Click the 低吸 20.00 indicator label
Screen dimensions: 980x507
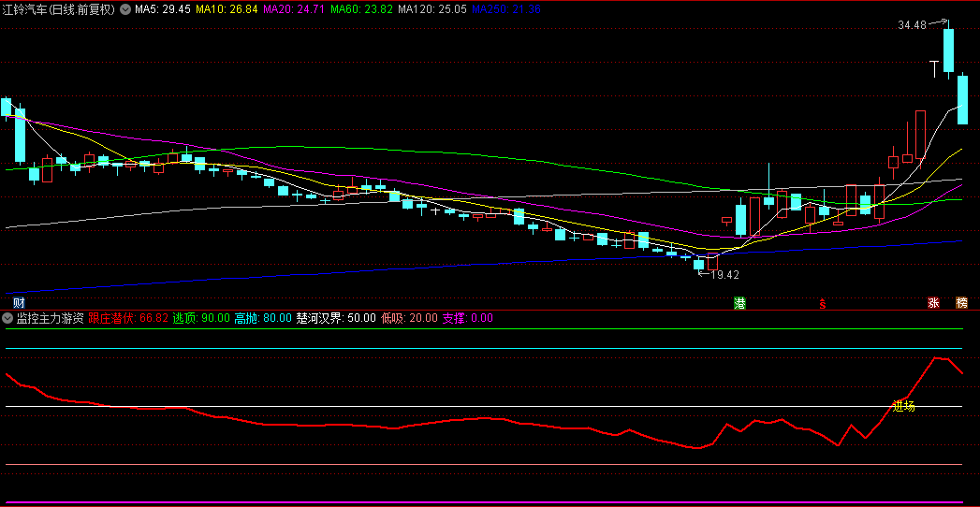click(409, 318)
